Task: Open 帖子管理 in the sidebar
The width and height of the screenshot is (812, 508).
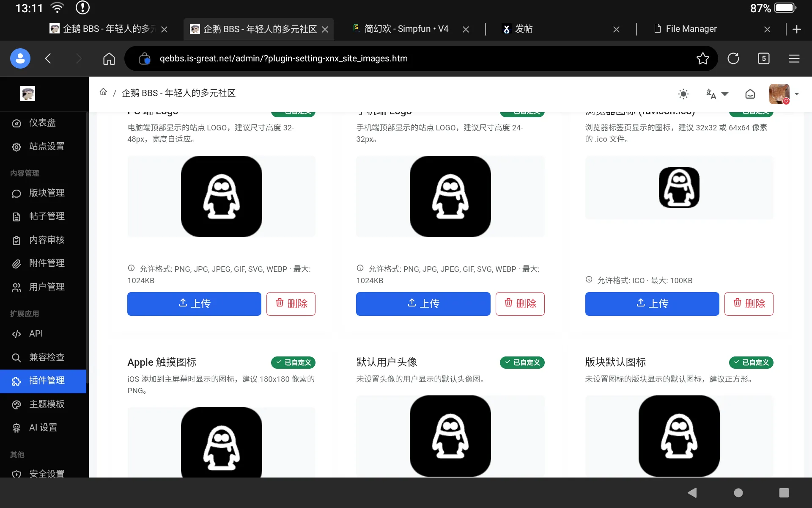Action: (x=43, y=216)
